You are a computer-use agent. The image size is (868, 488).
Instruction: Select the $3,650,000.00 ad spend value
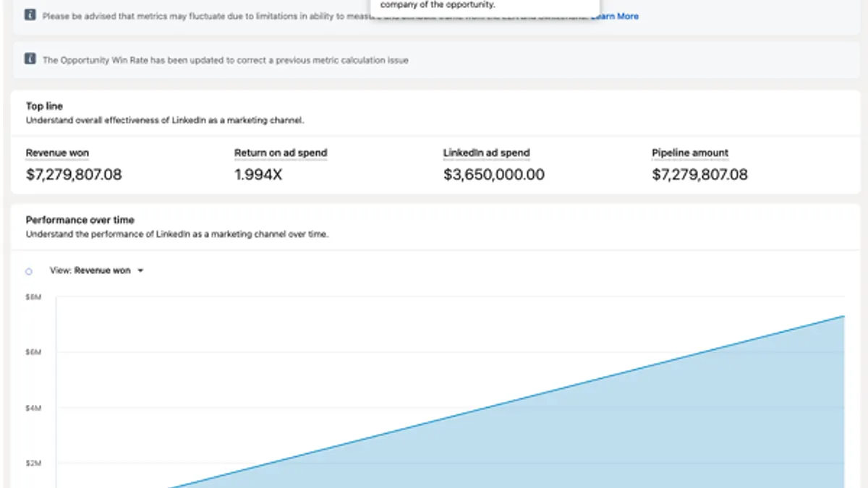pos(494,174)
